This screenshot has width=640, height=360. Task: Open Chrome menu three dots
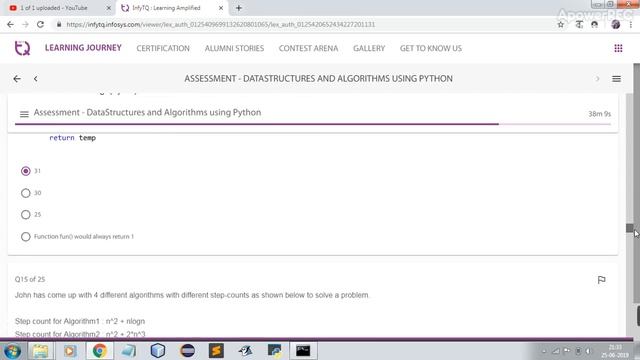pos(631,24)
